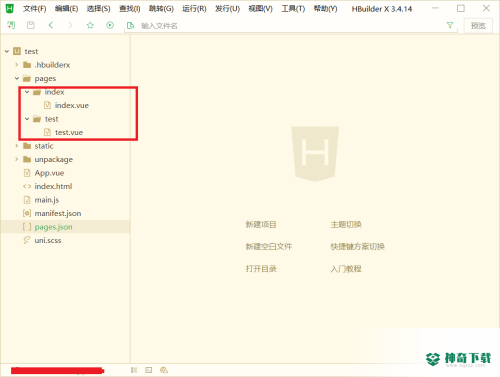The height and width of the screenshot is (377, 500).
Task: Collapse the test subfolder under pages
Action: (x=27, y=119)
